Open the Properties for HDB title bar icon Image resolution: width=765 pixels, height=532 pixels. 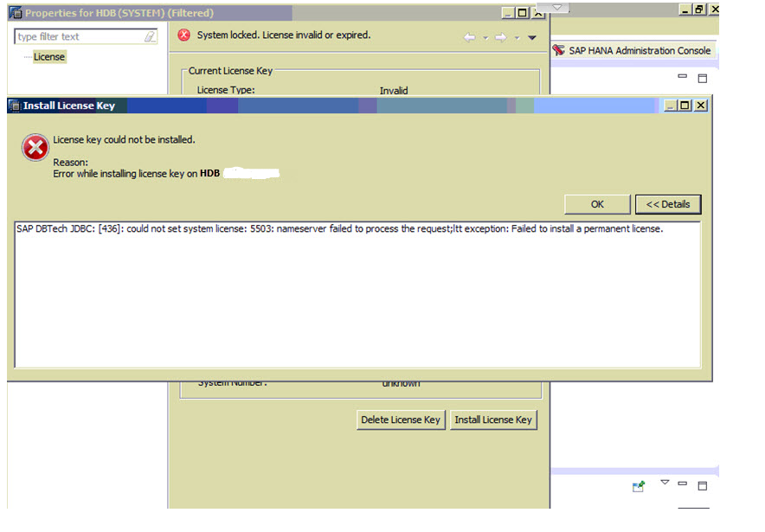coord(16,13)
